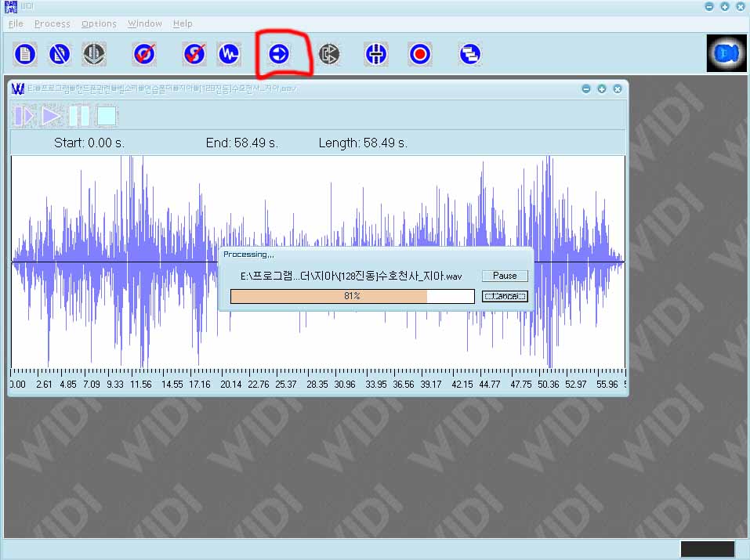Click the play button in wave window

(51, 116)
